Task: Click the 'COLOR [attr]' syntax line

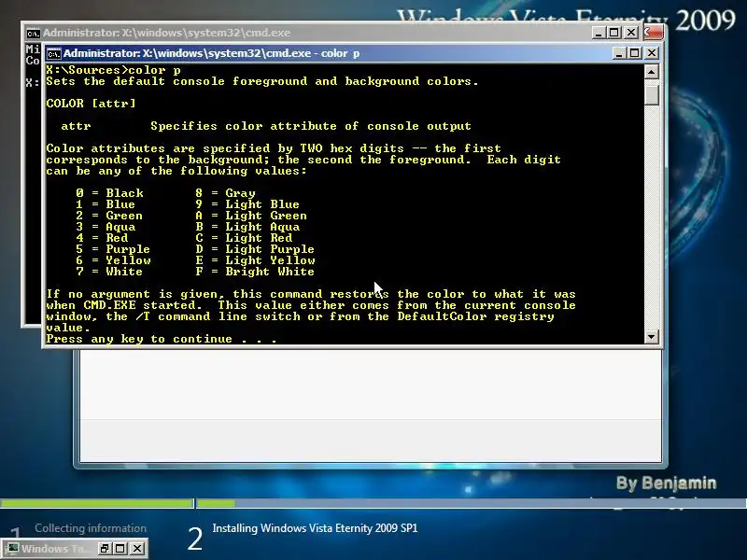Action: [91, 104]
